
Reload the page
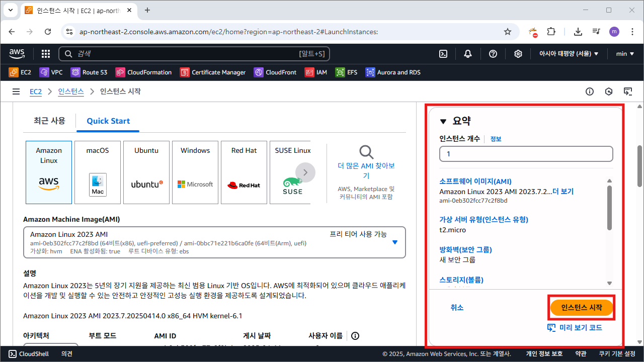pyautogui.click(x=48, y=32)
